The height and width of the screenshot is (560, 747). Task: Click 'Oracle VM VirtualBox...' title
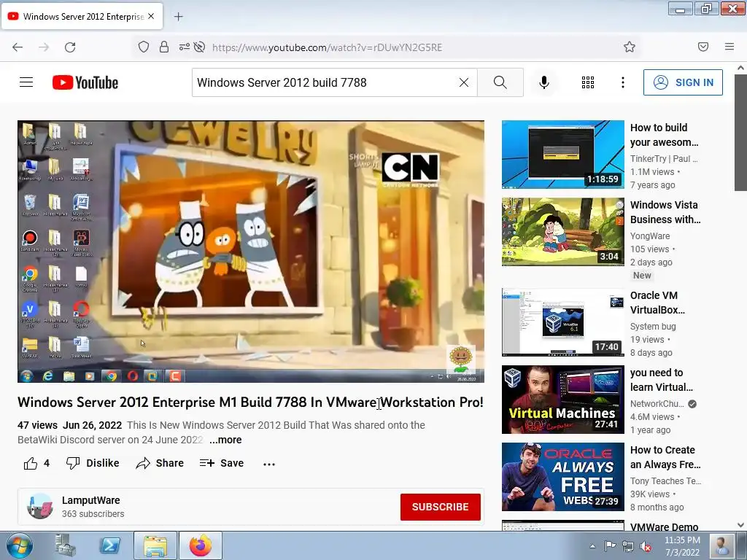coord(657,303)
